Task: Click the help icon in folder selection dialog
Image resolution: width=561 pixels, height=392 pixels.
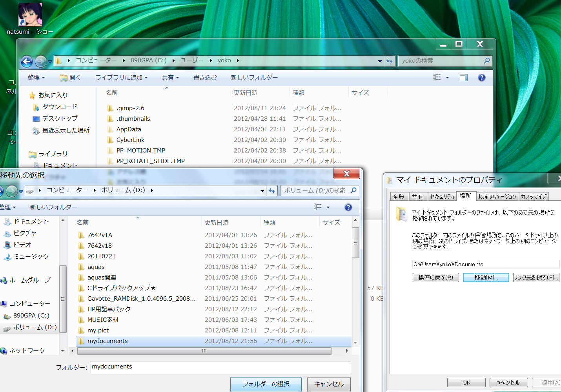Action: pyautogui.click(x=348, y=207)
